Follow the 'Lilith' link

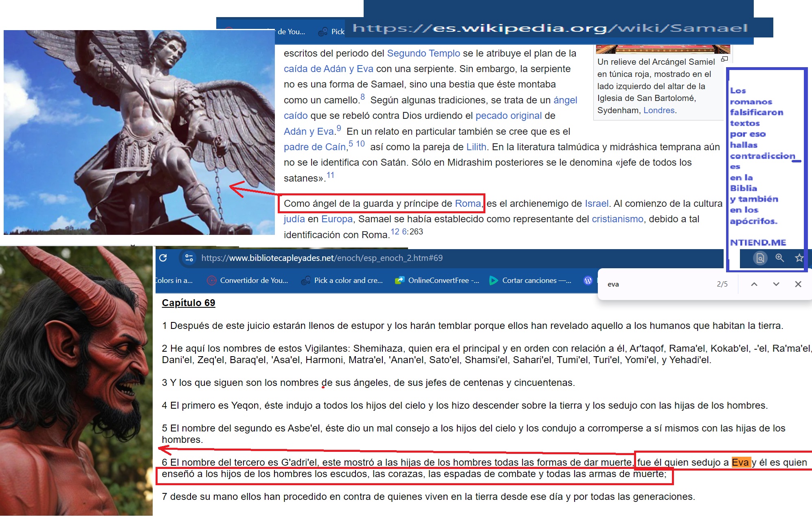click(x=476, y=147)
